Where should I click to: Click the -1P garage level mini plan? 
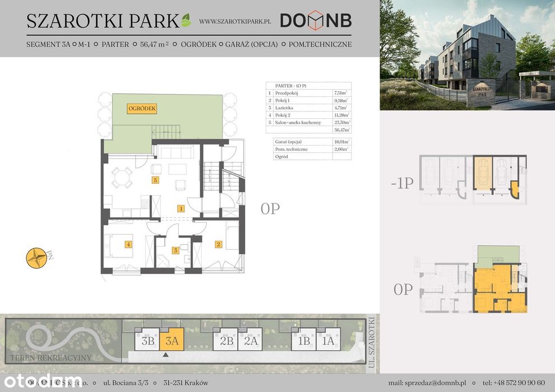(x=473, y=180)
